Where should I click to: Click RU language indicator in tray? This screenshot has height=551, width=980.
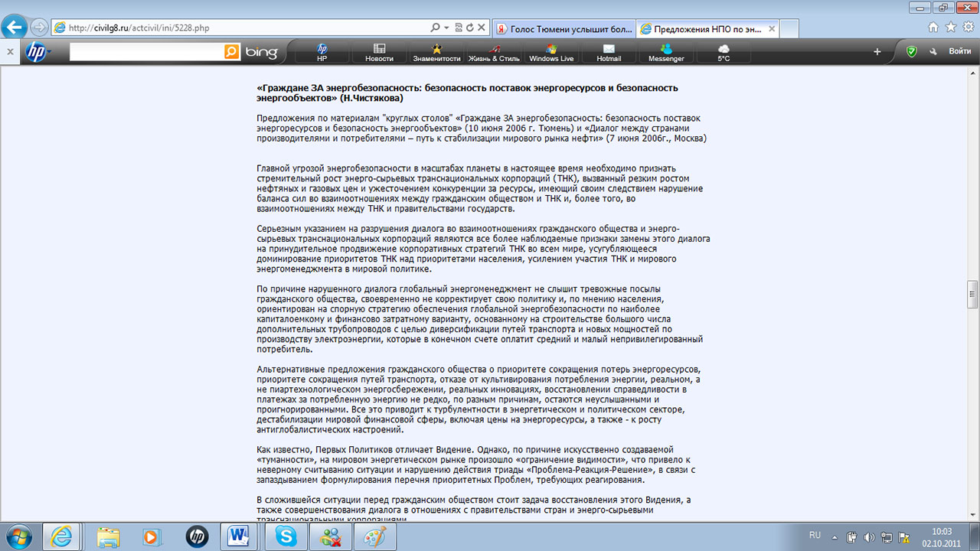coord(815,535)
